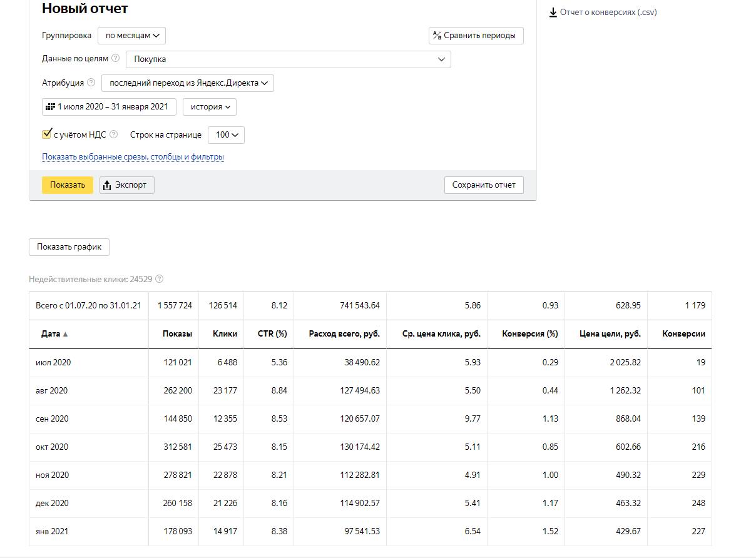
Task: Click Сравнить периоды button
Action: (x=476, y=36)
